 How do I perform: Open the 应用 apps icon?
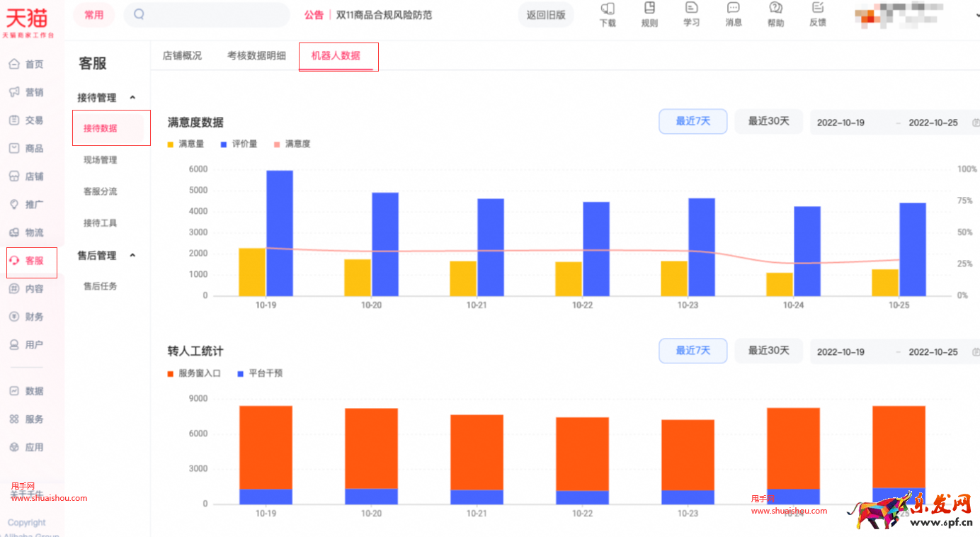pyautogui.click(x=13, y=447)
